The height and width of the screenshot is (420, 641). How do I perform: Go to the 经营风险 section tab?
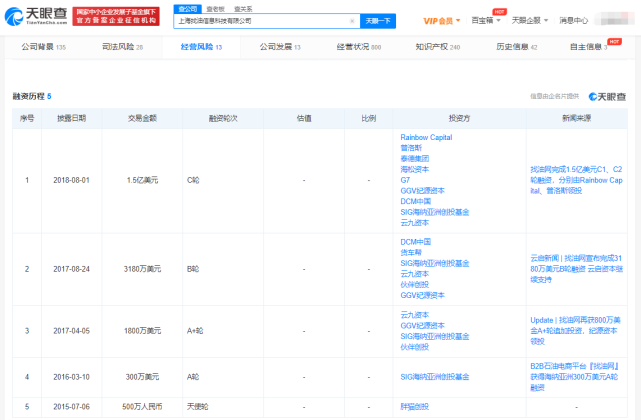tap(201, 47)
